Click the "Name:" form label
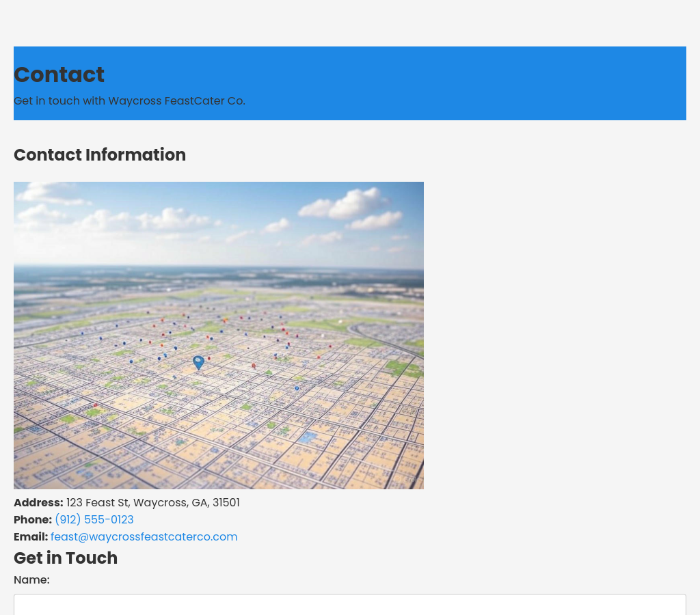This screenshot has width=700, height=615. (x=31, y=580)
